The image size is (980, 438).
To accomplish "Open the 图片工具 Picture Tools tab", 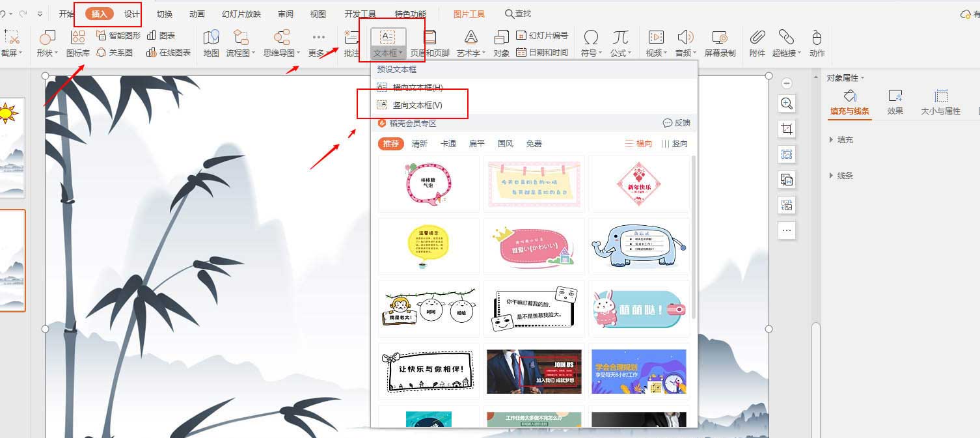I will (x=469, y=14).
